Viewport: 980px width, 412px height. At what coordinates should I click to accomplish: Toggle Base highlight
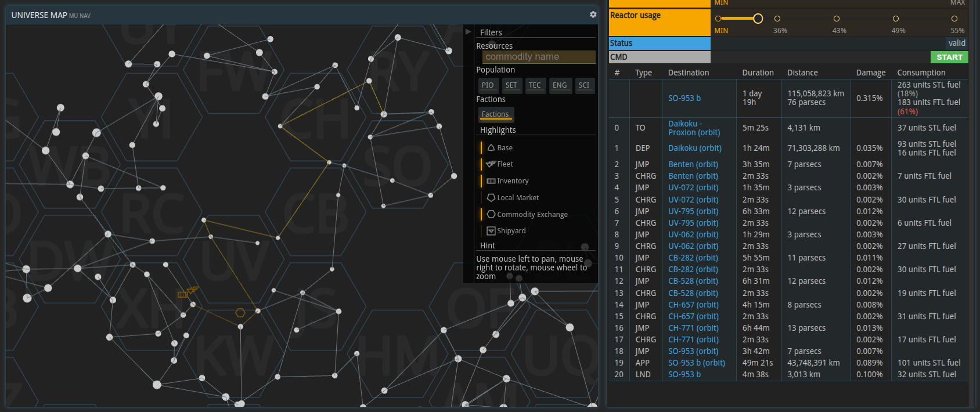pos(499,148)
